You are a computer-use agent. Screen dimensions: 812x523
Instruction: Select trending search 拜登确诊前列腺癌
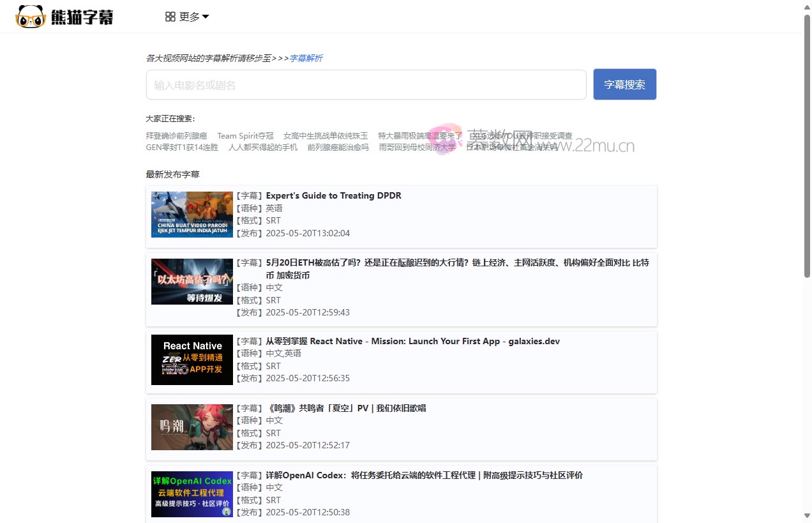pyautogui.click(x=177, y=136)
